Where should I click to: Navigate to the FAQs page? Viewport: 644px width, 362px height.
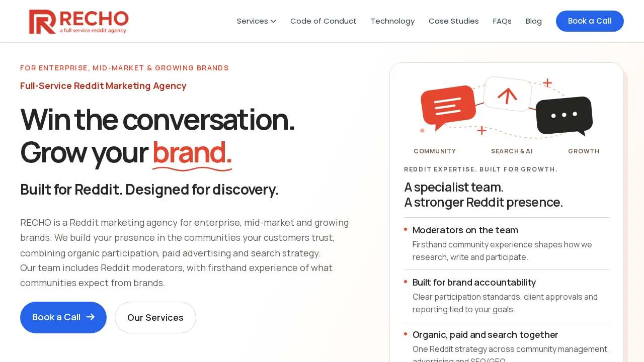[x=502, y=21]
